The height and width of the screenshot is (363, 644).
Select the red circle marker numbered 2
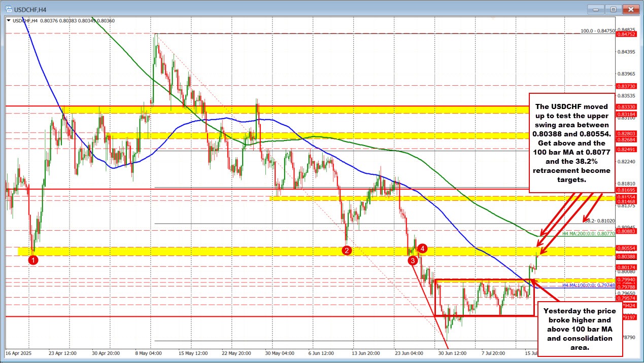tap(347, 250)
